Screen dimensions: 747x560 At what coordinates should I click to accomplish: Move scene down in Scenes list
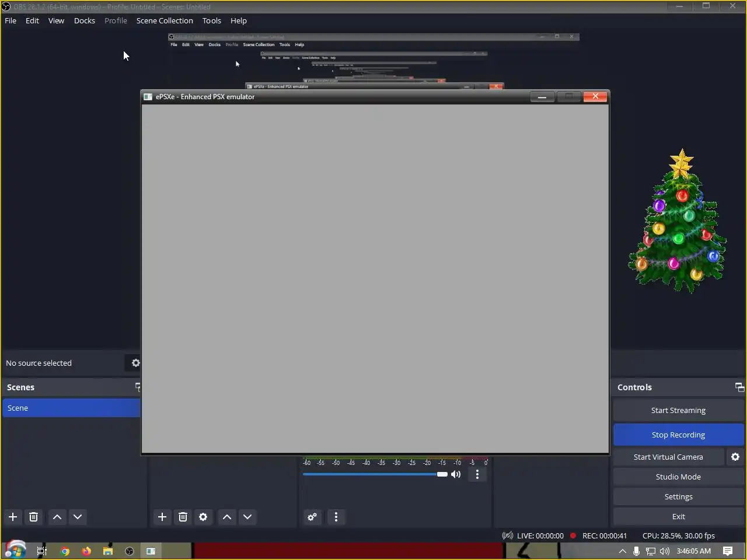78,517
